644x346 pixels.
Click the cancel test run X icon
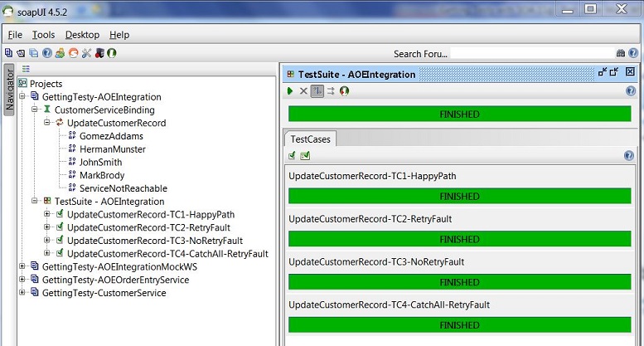(303, 90)
